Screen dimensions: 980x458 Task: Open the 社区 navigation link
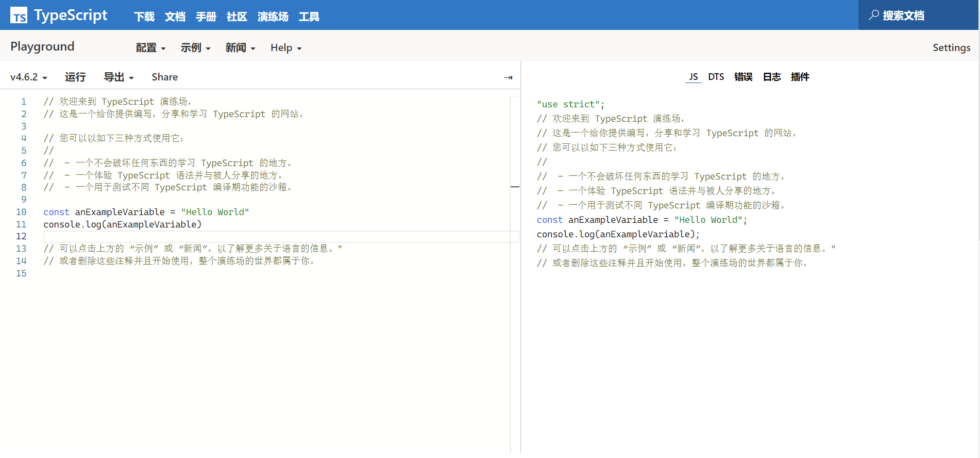coord(237,17)
